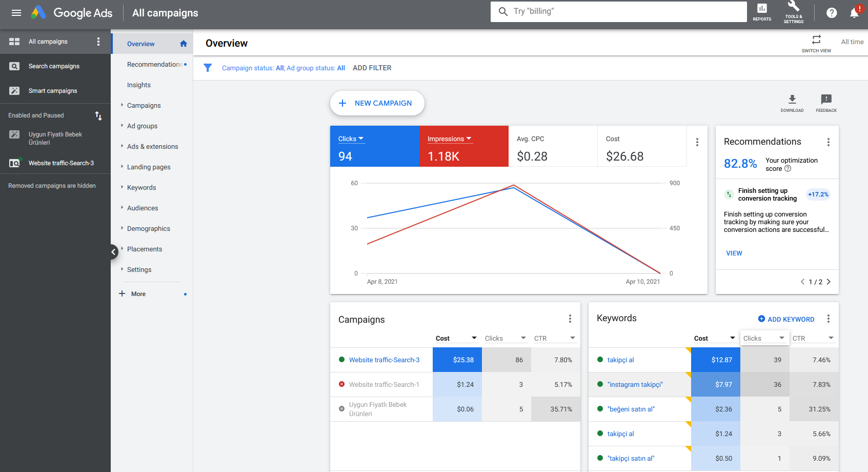Image resolution: width=868 pixels, height=472 pixels.
Task: Open Settings in page menu
Action: (x=139, y=269)
